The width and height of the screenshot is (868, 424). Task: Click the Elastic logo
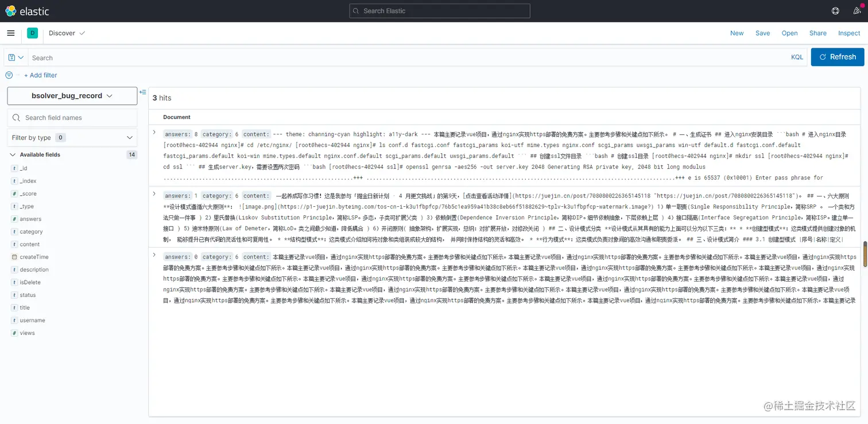27,11
